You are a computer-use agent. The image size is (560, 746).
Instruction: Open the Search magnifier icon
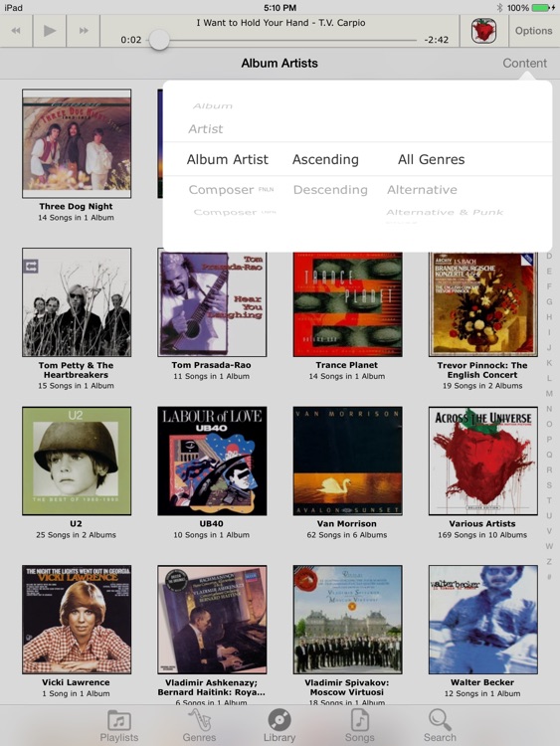(x=440, y=720)
